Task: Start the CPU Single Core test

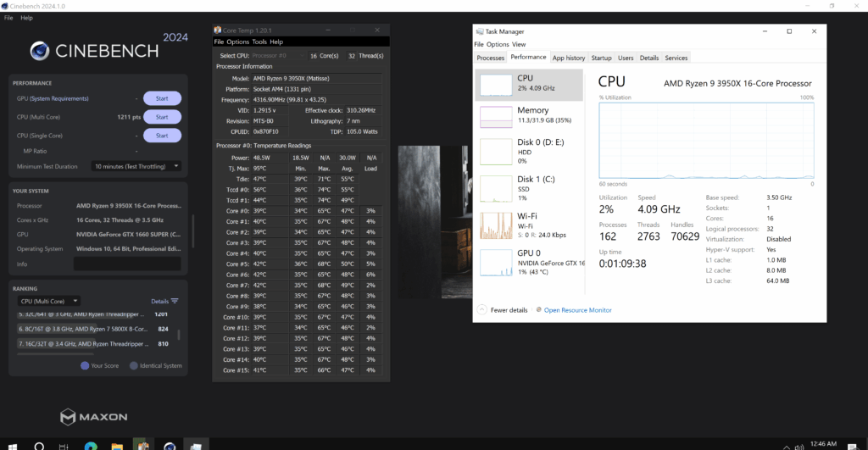Action: [162, 136]
